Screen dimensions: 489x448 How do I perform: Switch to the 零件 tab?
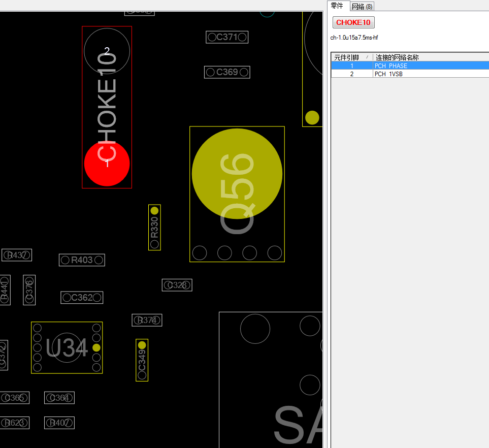337,6
